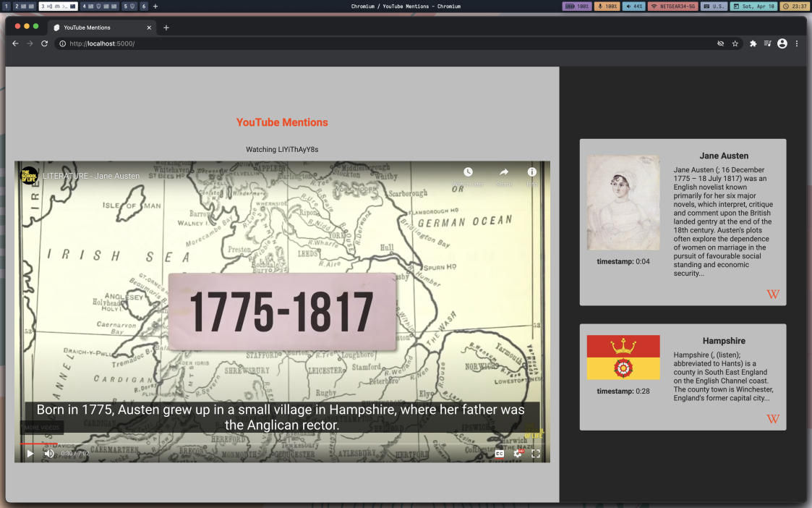
Task: Open a new browser tab
Action: click(166, 27)
